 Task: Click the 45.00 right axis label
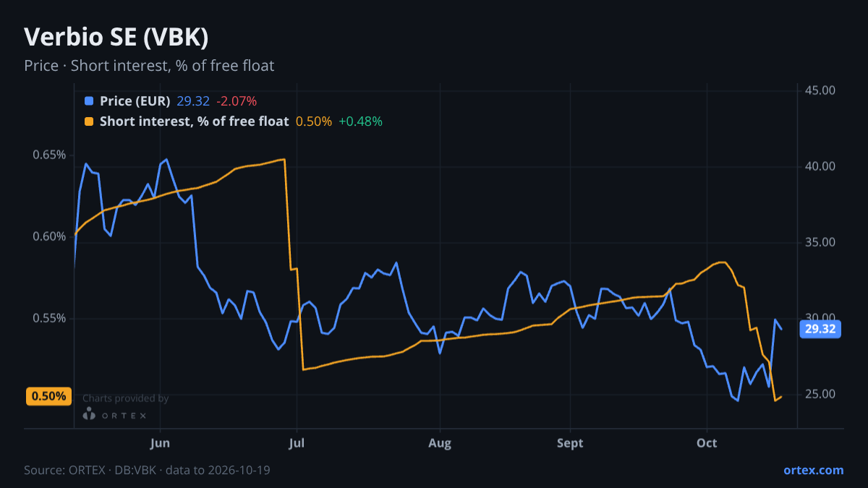coord(821,90)
